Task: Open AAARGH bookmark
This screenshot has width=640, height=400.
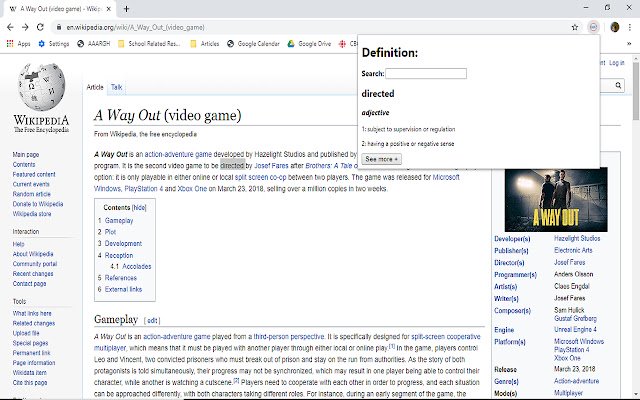Action: pos(93,44)
